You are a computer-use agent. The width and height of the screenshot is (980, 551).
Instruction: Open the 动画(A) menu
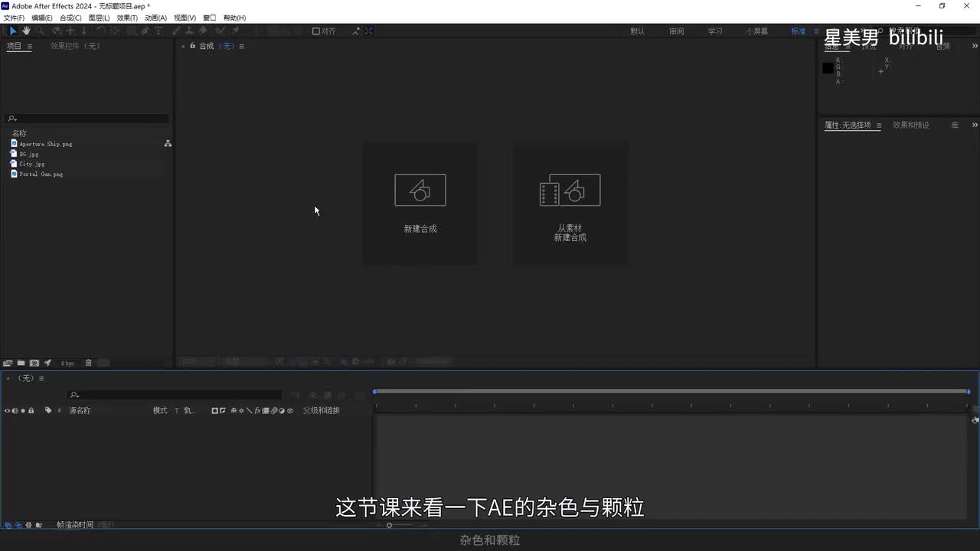coord(155,18)
